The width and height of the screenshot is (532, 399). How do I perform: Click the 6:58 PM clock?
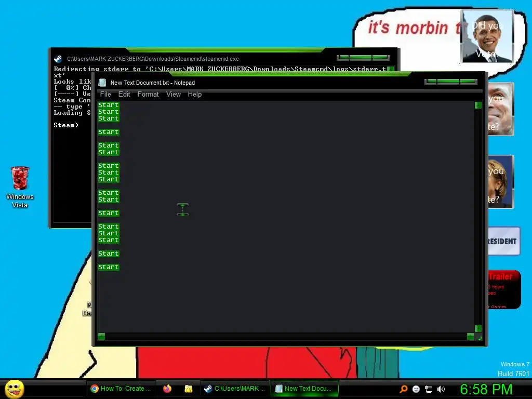(486, 389)
